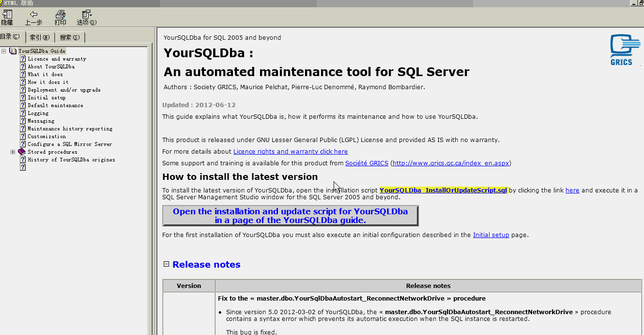Image resolution: width=644 pixels, height=335 pixels.
Task: Go back with the 上一步 toolbar button
Action: pyautogui.click(x=33, y=18)
